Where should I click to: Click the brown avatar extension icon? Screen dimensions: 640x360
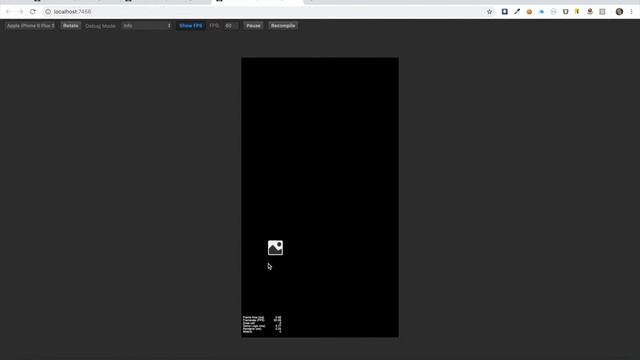pos(590,12)
